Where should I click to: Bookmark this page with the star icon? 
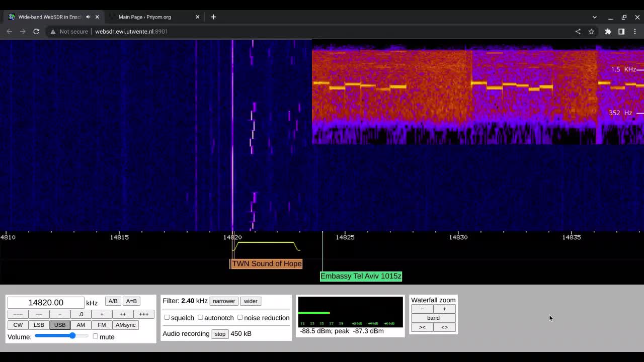tap(591, 31)
